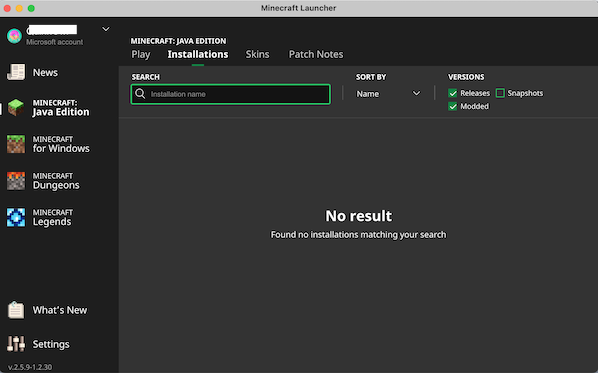The width and height of the screenshot is (598, 373).
Task: Select the Installations tab
Action: pyautogui.click(x=198, y=55)
